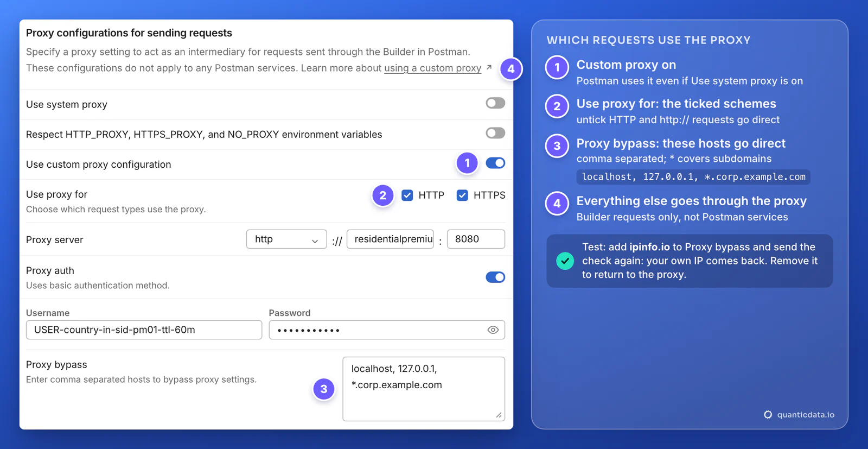Image resolution: width=868 pixels, height=449 pixels.
Task: Click the Proxy auth label
Action: click(50, 270)
